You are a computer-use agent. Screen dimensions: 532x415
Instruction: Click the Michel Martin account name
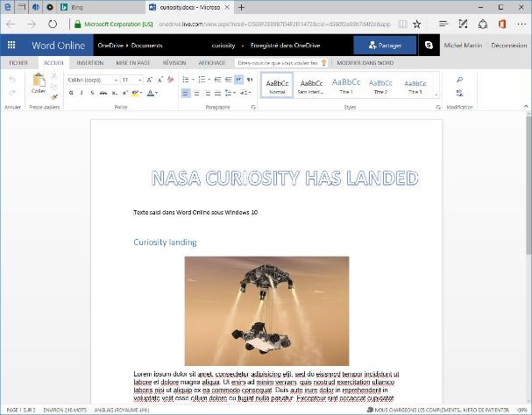[463, 46]
